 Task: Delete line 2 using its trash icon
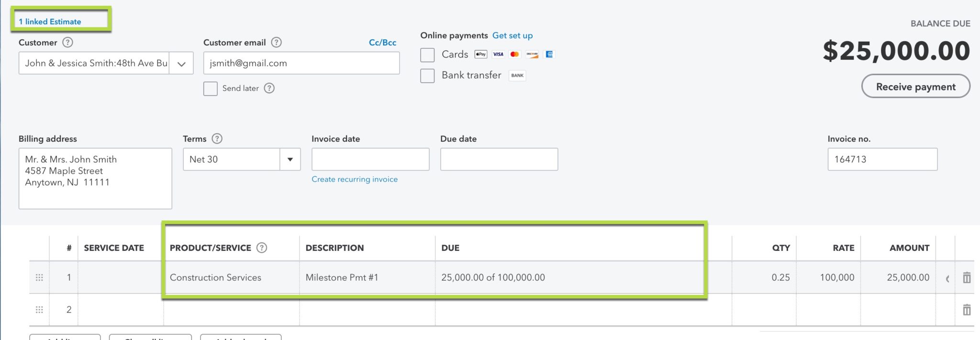(x=966, y=309)
